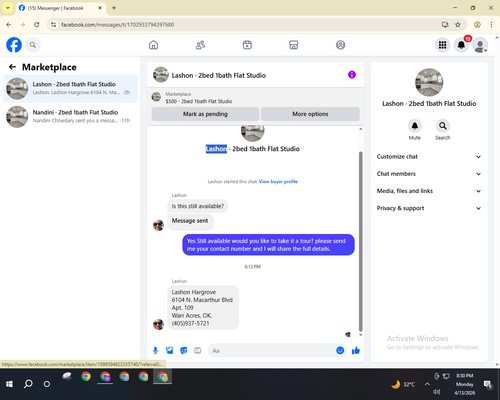The height and width of the screenshot is (400, 500).
Task: Open the Chrome three-dot menu
Action: (491, 24)
